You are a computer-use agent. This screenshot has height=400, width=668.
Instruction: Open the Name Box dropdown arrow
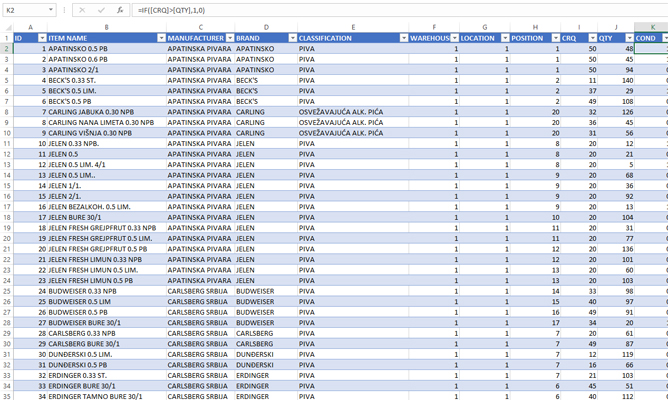click(x=50, y=10)
